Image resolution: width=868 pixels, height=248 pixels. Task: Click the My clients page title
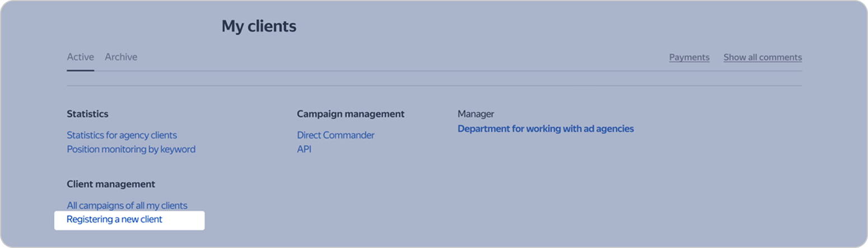[x=259, y=26]
